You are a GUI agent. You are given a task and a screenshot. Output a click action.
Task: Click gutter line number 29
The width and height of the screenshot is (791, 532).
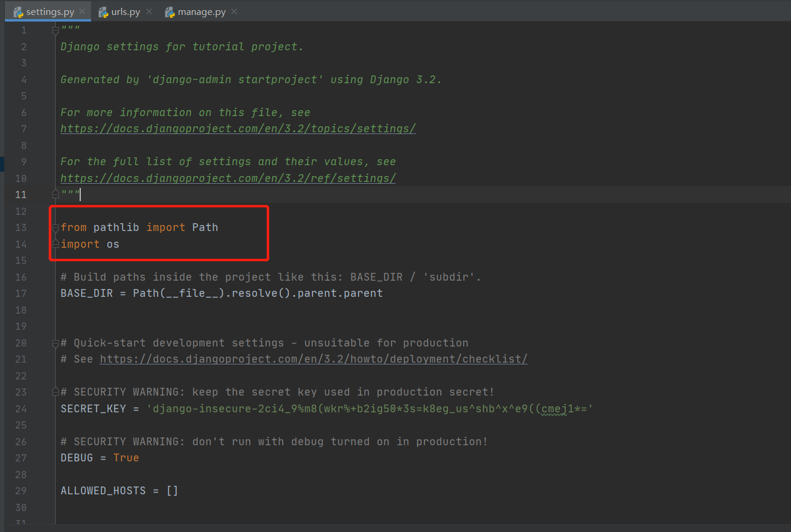[x=21, y=491]
